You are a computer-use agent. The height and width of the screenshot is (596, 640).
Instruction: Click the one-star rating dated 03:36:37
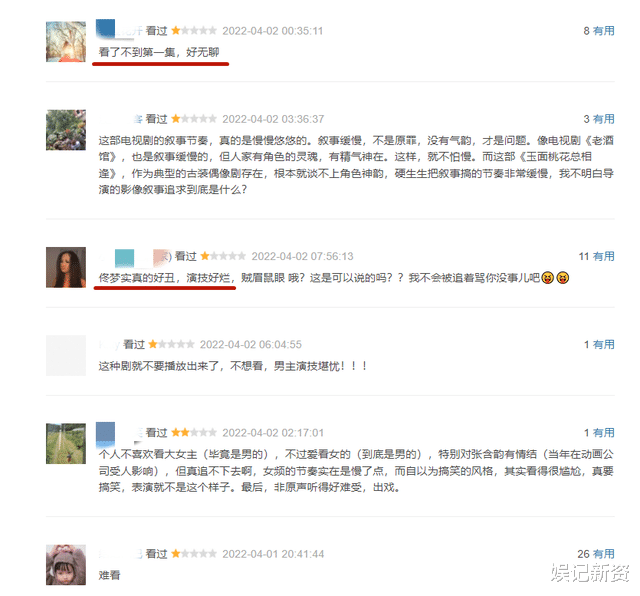coord(194,119)
